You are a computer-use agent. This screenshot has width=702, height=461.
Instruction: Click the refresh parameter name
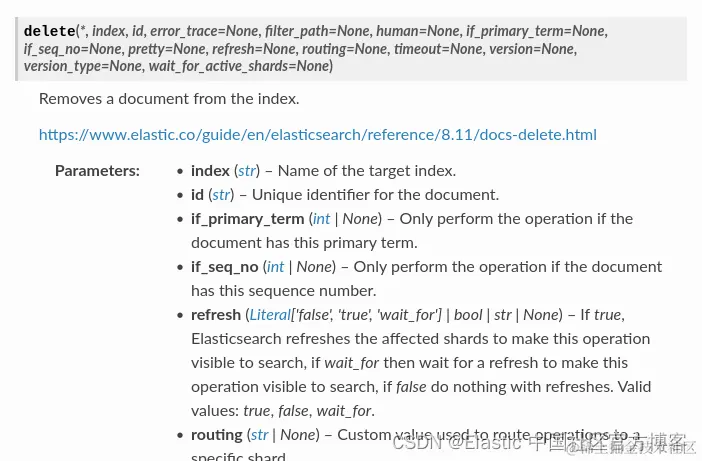click(216, 315)
